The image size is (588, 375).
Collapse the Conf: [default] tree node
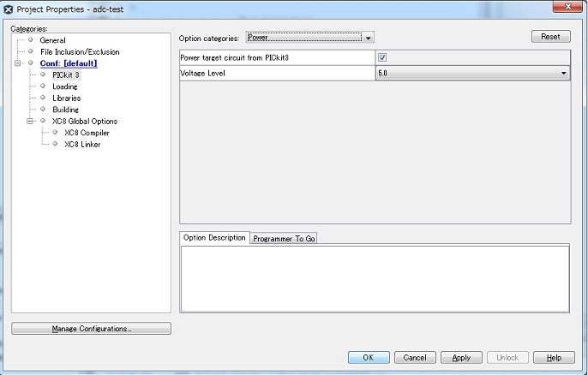(18, 63)
